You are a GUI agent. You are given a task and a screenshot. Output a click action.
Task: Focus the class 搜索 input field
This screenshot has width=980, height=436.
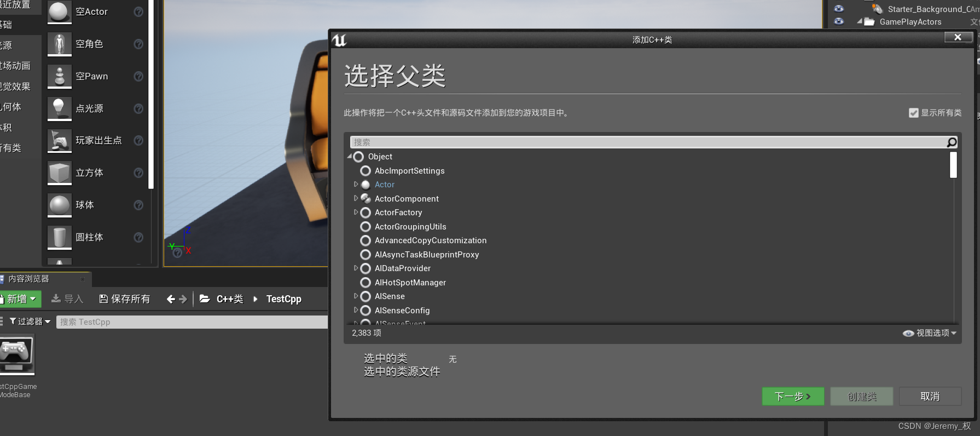[x=648, y=142]
